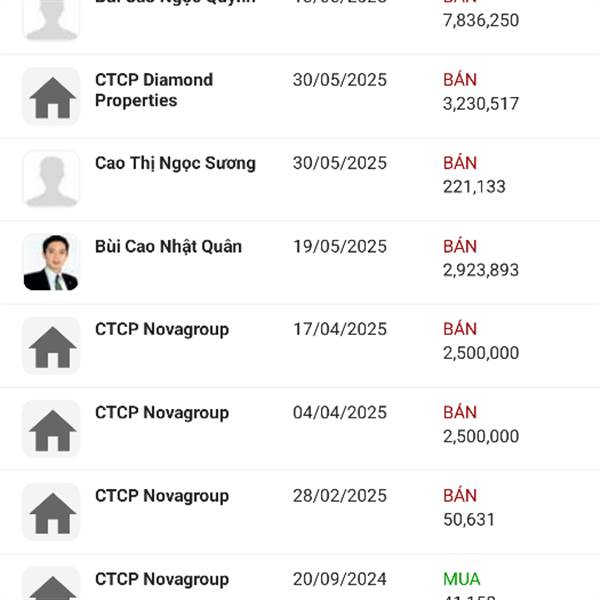Open the Cao Thị Ngọc Sương name link
This screenshot has height=600, width=600.
(x=175, y=163)
